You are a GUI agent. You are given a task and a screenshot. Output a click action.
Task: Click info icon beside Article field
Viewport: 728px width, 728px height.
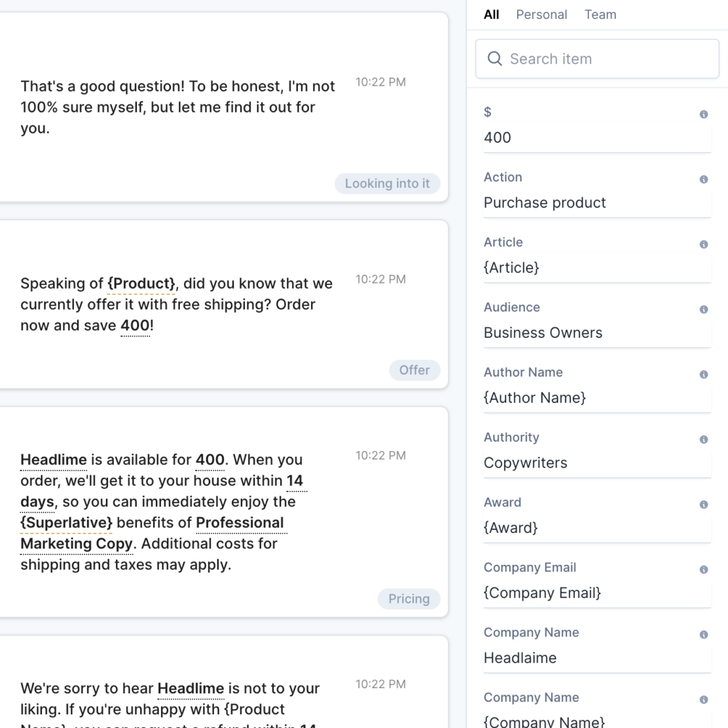(704, 244)
